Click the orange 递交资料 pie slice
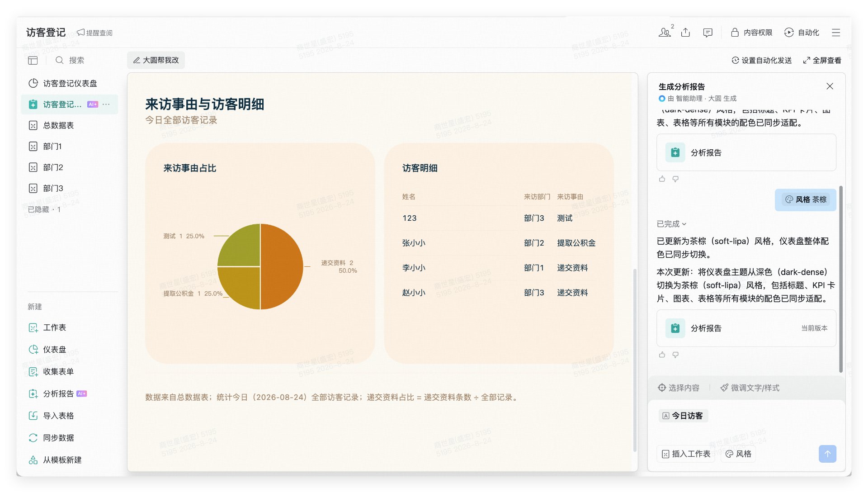Image resolution: width=868 pixels, height=493 pixels. (x=283, y=267)
